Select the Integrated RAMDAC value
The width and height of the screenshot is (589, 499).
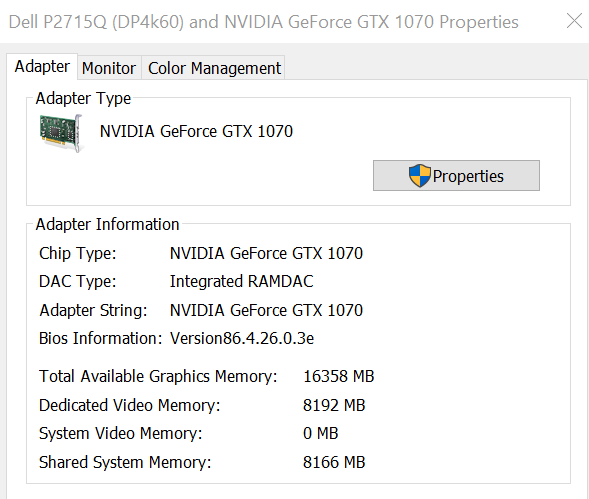pyautogui.click(x=242, y=281)
